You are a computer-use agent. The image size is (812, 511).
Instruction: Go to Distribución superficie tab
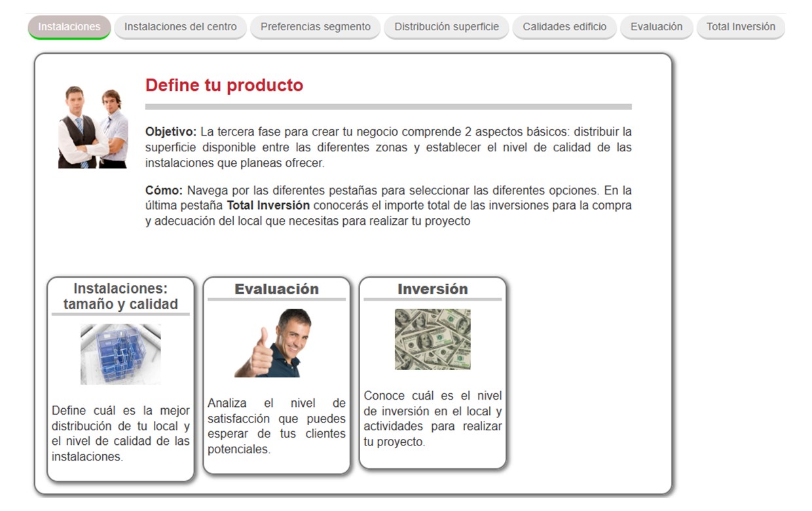click(x=447, y=27)
